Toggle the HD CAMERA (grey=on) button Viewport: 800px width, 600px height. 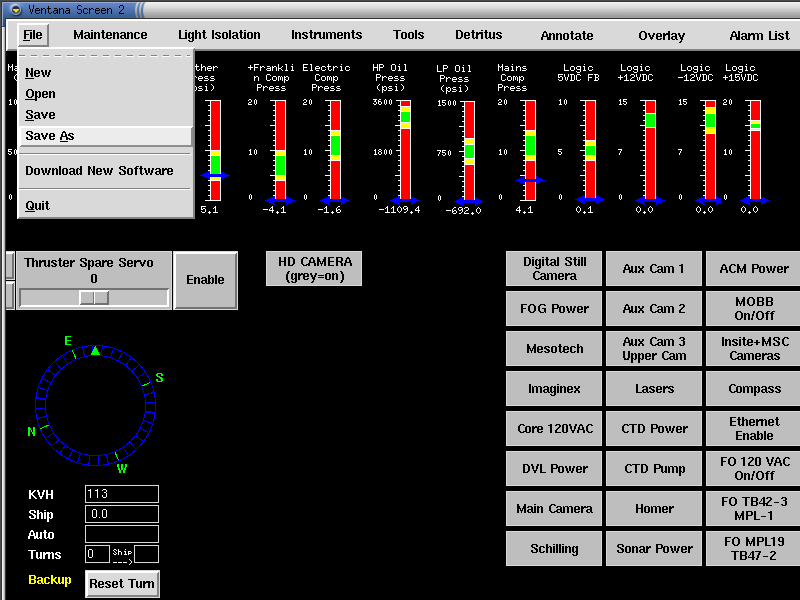(314, 268)
